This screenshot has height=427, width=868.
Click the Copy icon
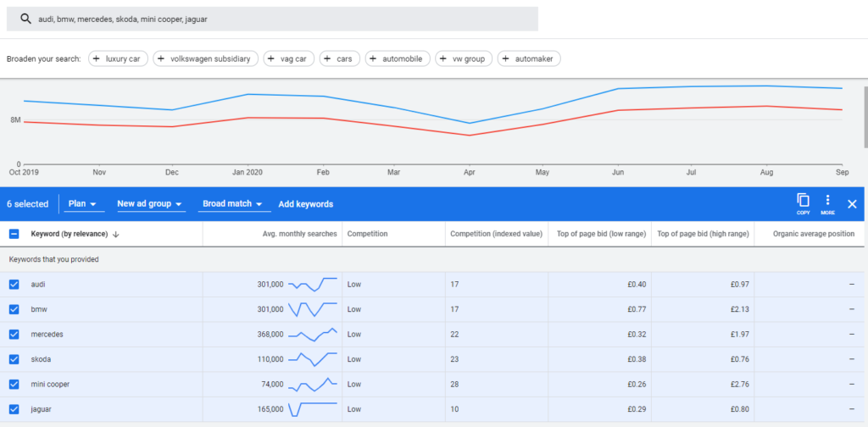pyautogui.click(x=804, y=203)
